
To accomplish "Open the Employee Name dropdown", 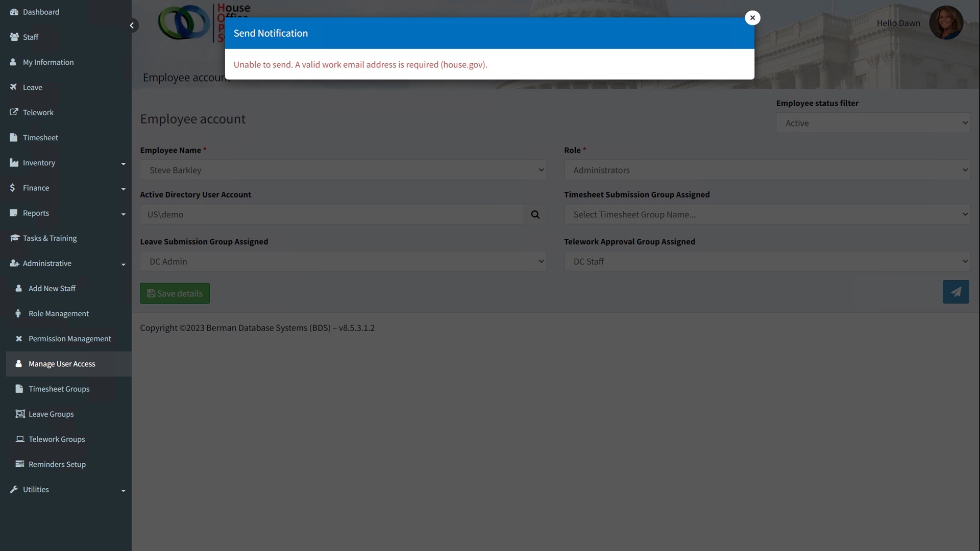I will click(343, 170).
